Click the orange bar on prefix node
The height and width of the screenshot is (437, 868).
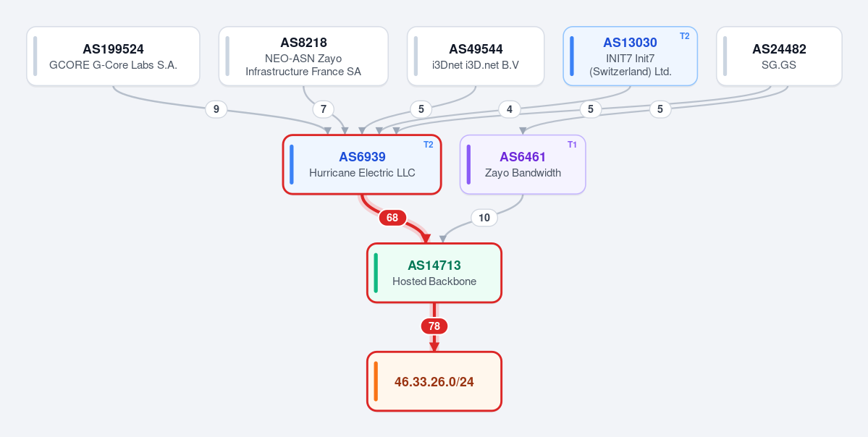[376, 381]
